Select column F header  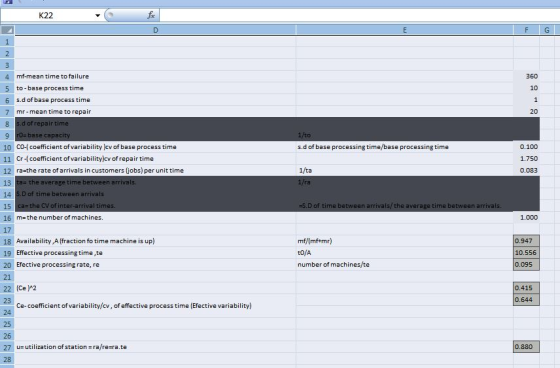point(526,30)
